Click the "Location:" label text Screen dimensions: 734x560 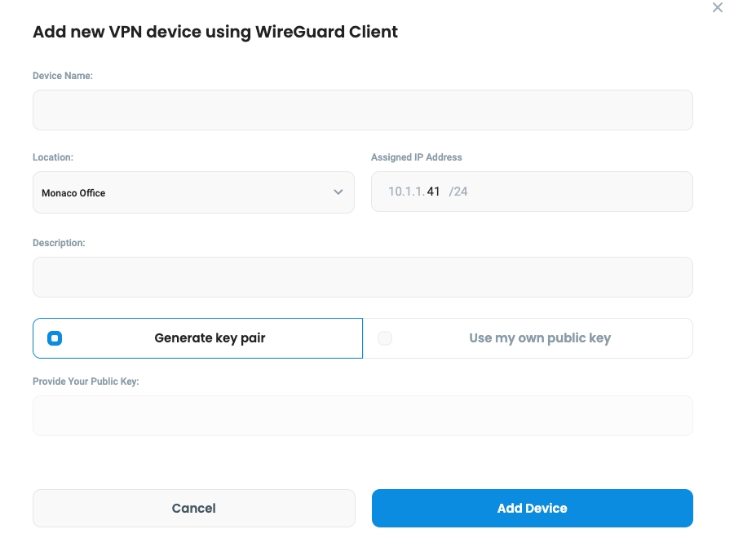[53, 157]
